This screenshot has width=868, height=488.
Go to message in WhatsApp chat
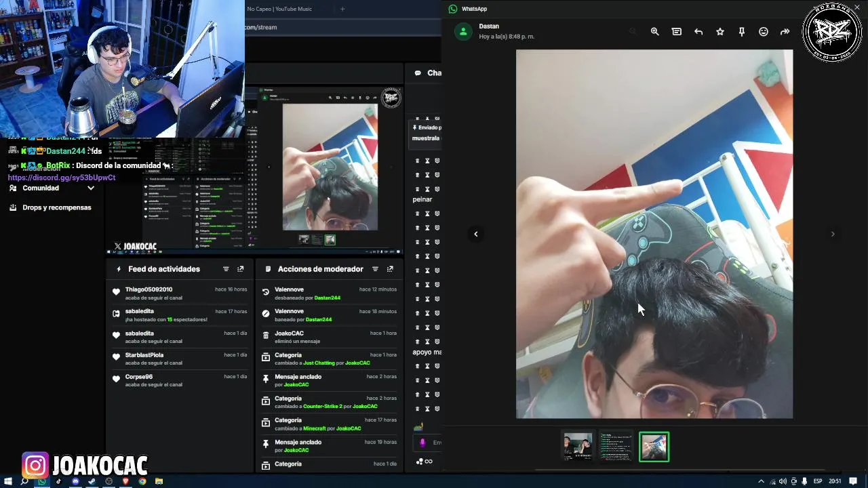coord(676,32)
